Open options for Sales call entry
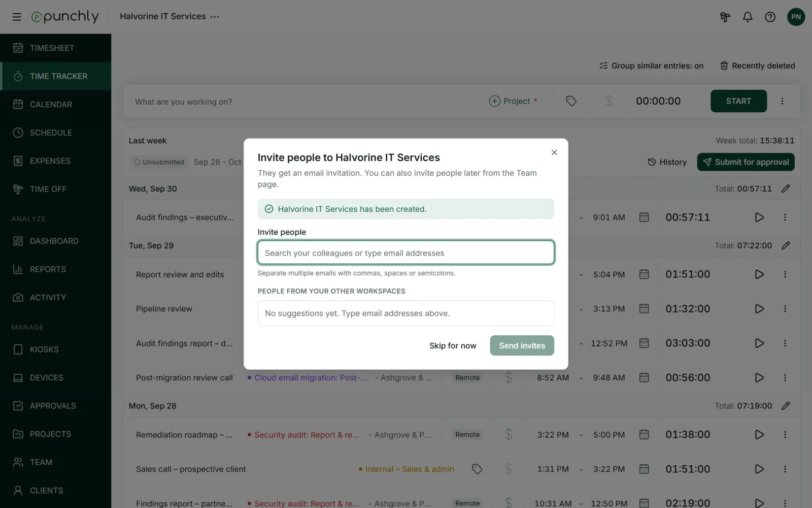Viewport: 812px width, 508px height. pos(785,469)
